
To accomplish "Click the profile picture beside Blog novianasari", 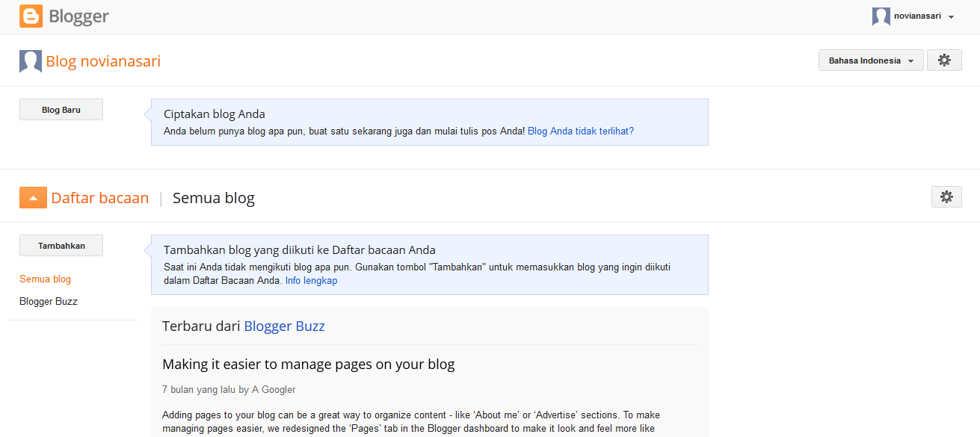I will point(31,61).
